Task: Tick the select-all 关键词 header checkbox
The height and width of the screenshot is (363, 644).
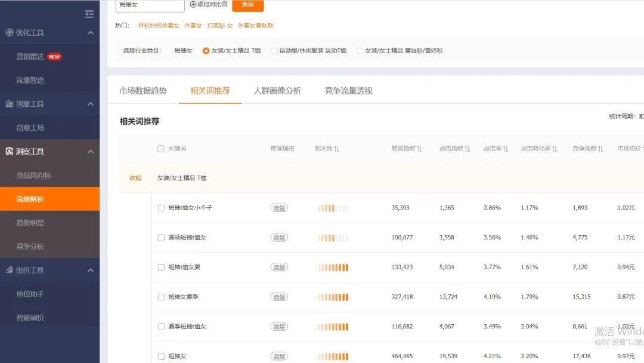Action: click(x=160, y=149)
